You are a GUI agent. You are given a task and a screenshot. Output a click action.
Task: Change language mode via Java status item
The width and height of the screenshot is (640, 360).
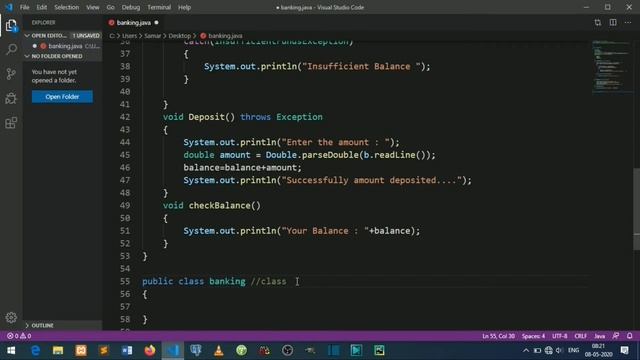click(599, 336)
